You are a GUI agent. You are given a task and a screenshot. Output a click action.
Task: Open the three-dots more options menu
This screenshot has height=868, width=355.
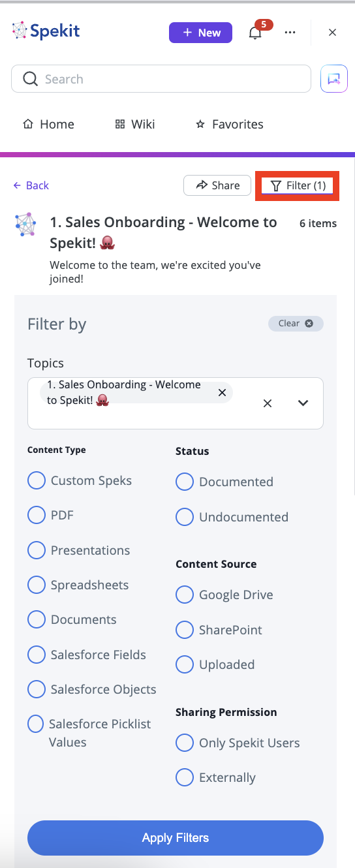pos(290,33)
